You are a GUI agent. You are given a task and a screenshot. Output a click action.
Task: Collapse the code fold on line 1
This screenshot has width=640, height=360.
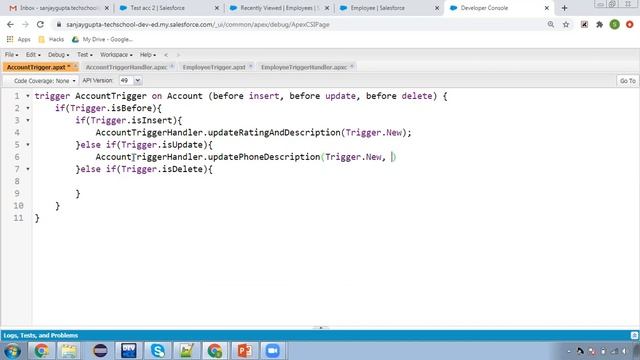tap(28, 96)
